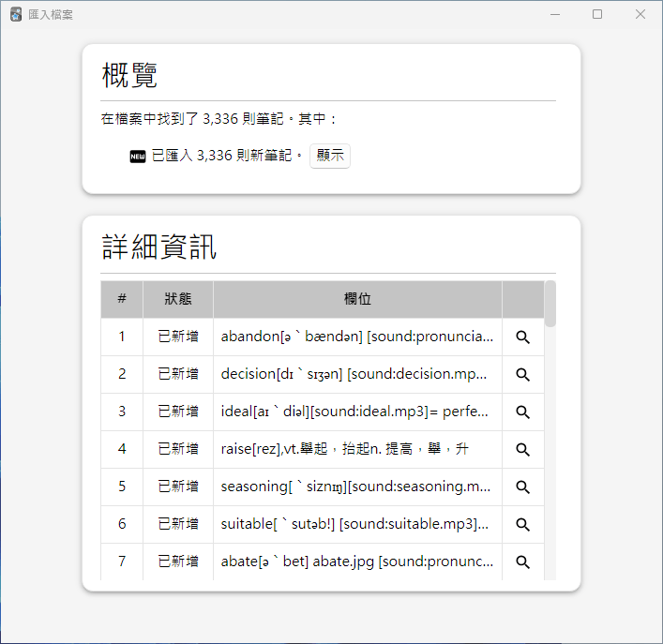Click the details table scrollbar thumb
663x644 pixels.
[x=550, y=304]
